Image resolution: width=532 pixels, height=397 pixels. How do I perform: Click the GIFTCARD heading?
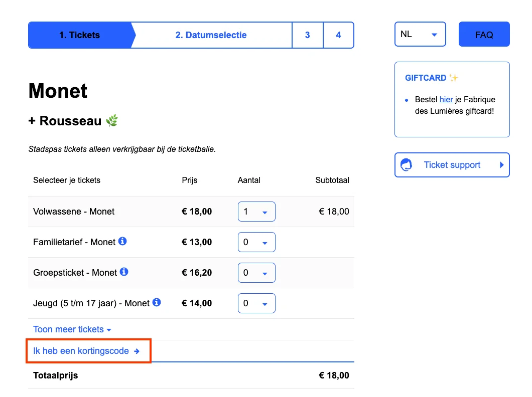pos(426,78)
